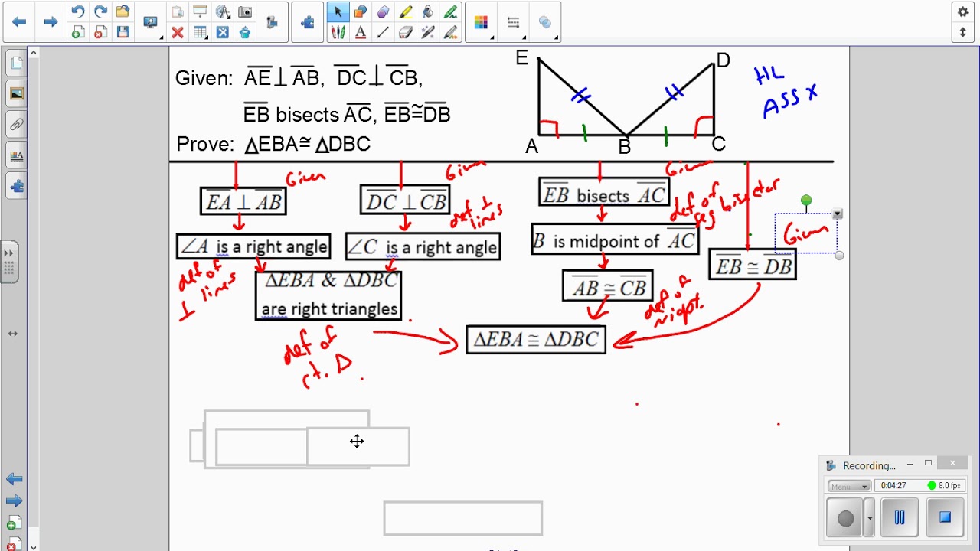This screenshot has height=551, width=980.
Task: Open screen capture camera tool
Action: point(245,11)
